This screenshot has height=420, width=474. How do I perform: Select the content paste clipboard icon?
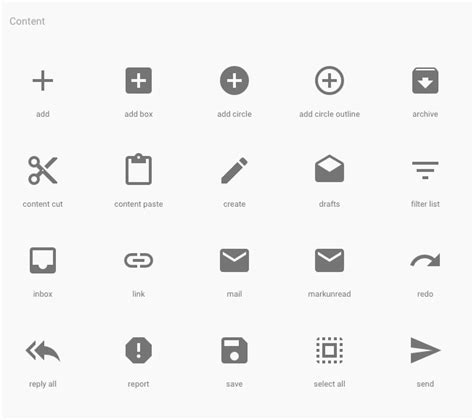(139, 169)
